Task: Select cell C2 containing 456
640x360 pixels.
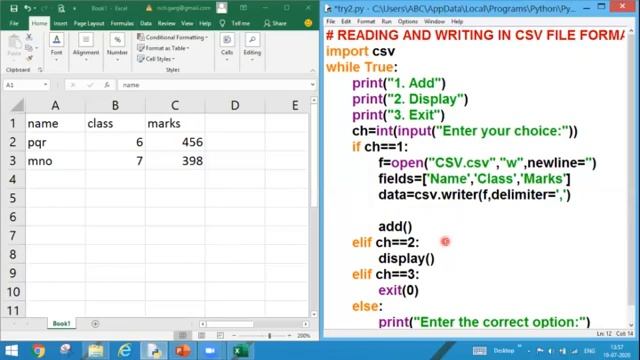Action: click(x=175, y=142)
